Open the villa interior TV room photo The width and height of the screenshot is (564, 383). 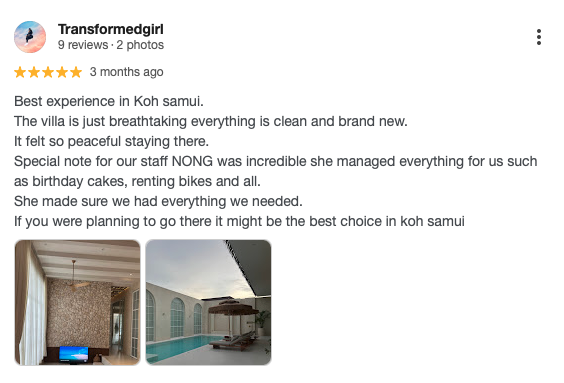point(77,302)
